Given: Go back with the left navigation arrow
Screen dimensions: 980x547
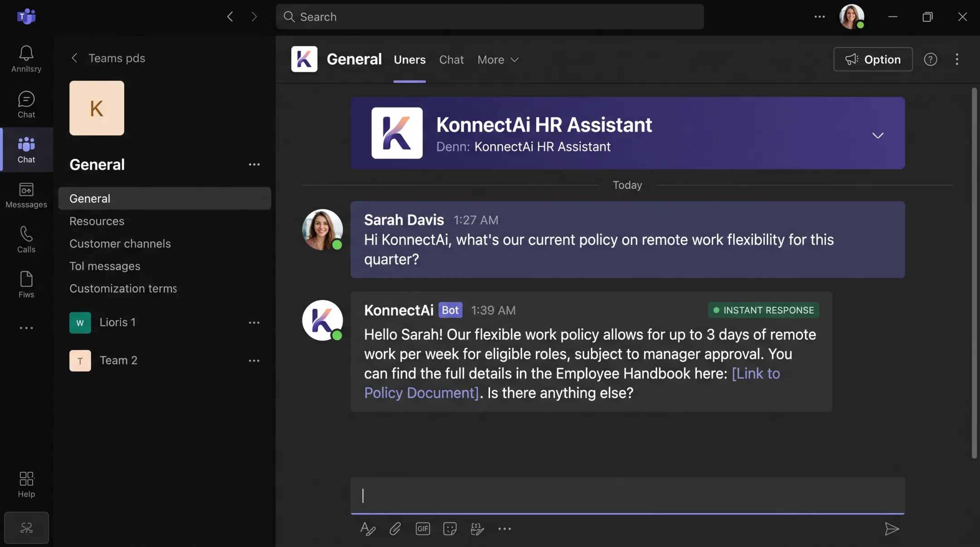Looking at the screenshot, I should [x=230, y=17].
